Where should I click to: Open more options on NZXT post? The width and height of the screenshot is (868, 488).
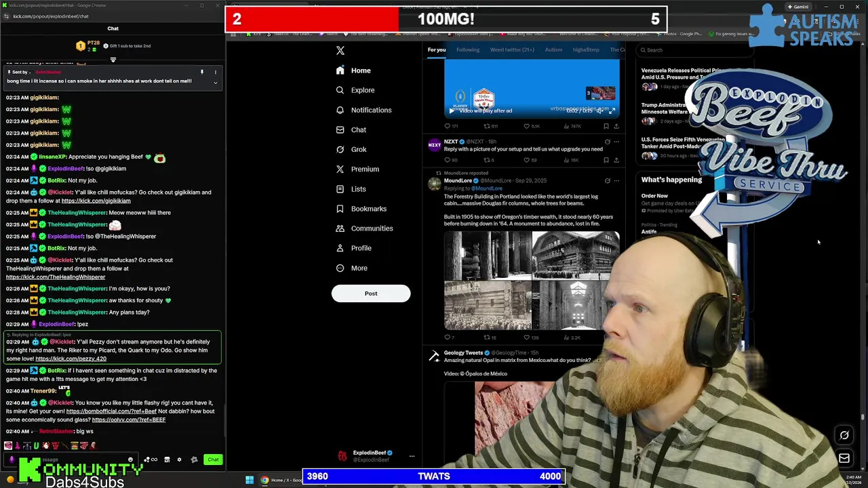pos(616,142)
